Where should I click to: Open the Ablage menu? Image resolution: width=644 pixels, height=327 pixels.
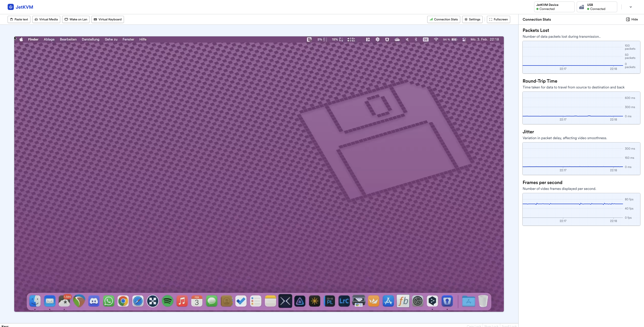[x=49, y=40]
